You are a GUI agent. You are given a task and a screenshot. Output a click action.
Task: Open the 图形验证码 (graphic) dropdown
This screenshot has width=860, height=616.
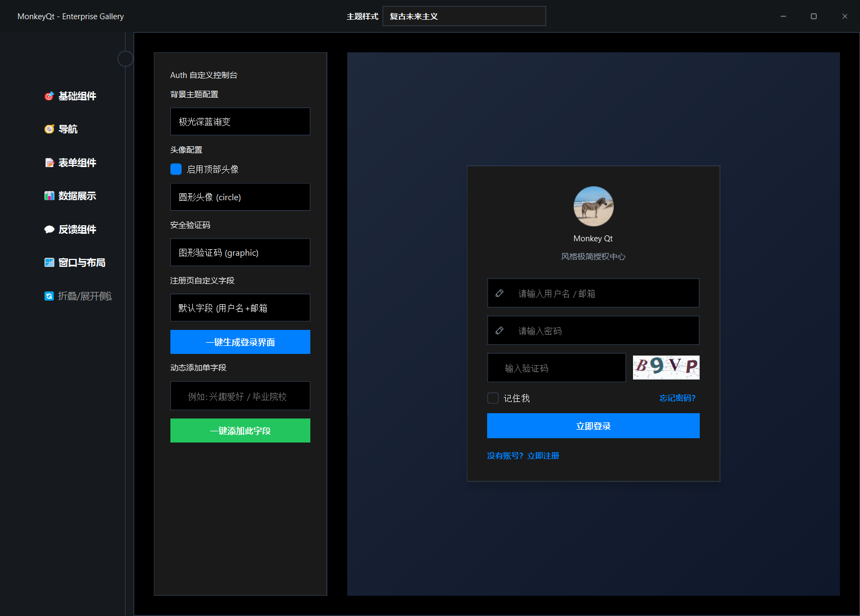tap(240, 252)
